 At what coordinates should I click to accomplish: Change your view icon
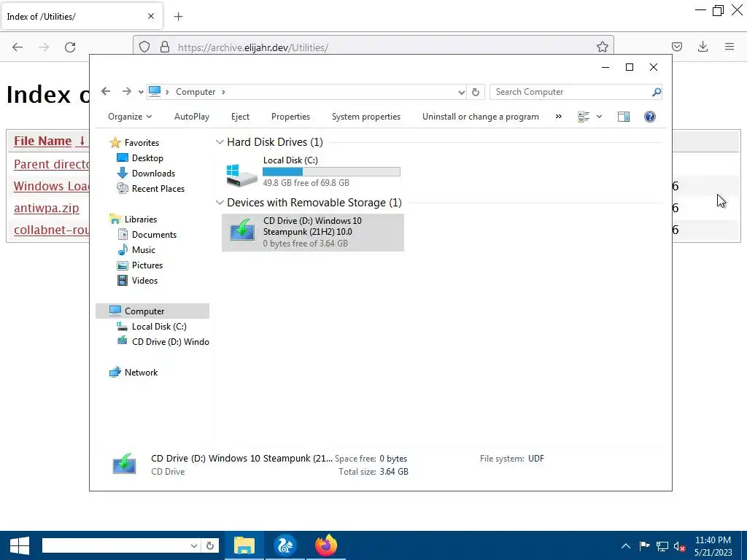[x=584, y=117]
